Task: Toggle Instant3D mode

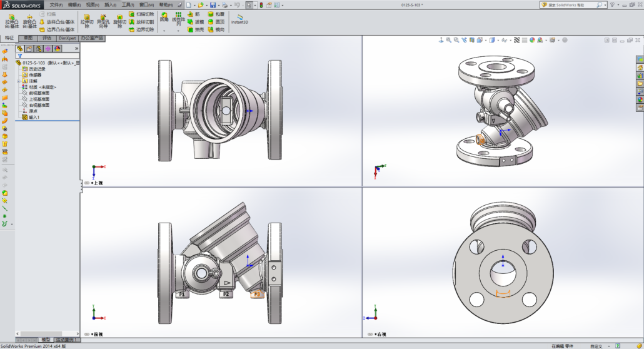Action: coord(239,19)
